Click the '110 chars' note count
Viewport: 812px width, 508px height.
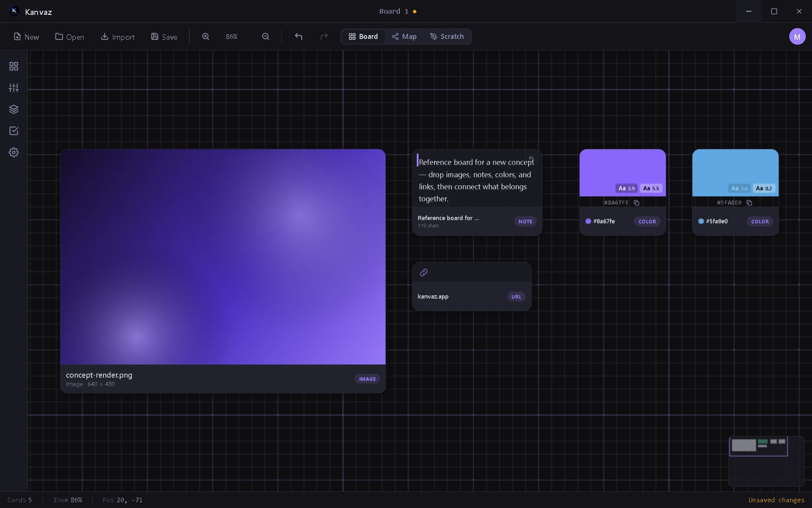click(x=428, y=225)
